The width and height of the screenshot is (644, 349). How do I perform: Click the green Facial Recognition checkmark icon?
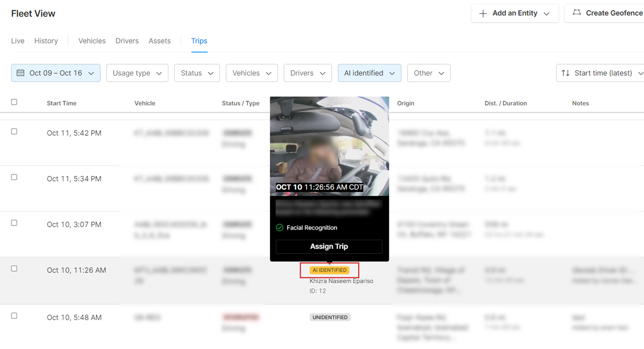click(280, 228)
